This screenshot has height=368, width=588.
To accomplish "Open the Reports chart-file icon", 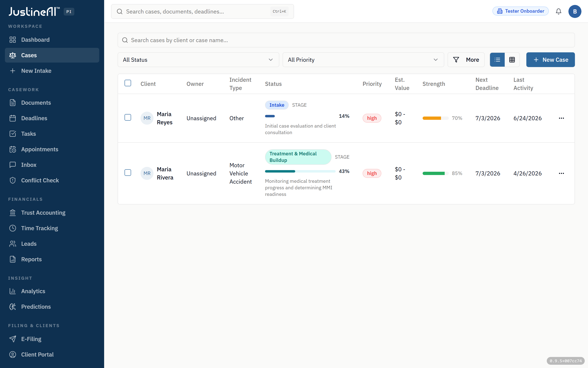I will click(13, 259).
